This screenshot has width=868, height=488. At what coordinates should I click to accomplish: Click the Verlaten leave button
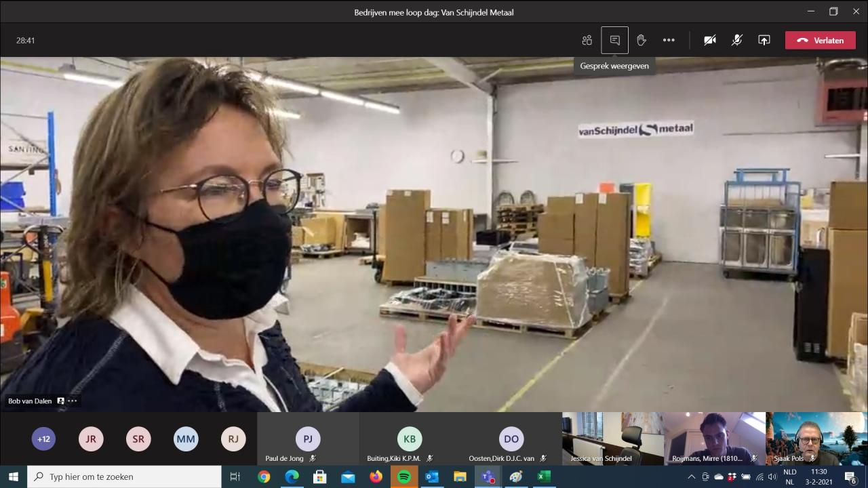pos(820,41)
